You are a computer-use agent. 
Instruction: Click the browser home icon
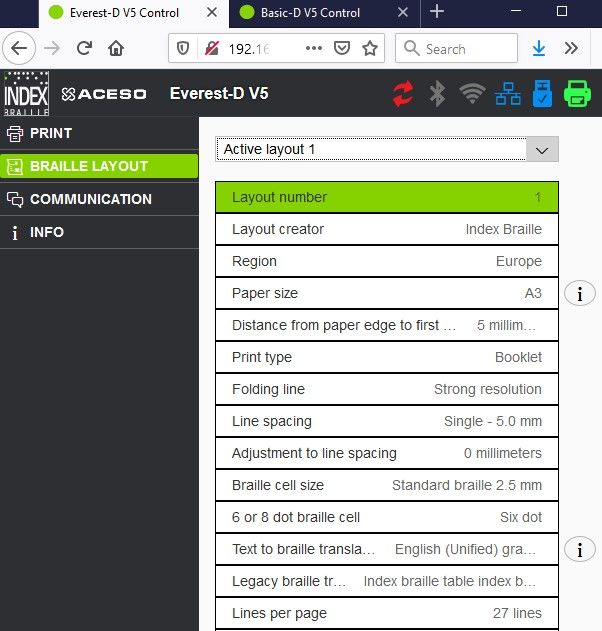[116, 48]
